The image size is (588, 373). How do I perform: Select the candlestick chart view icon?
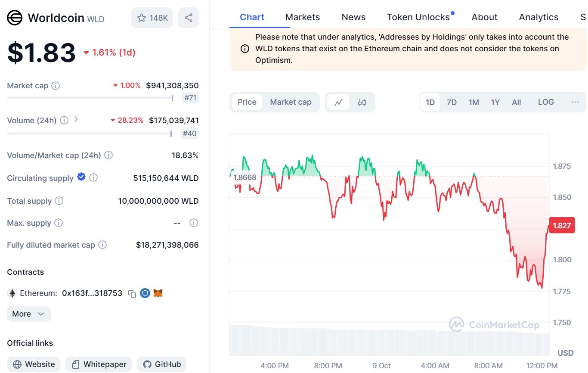click(362, 103)
